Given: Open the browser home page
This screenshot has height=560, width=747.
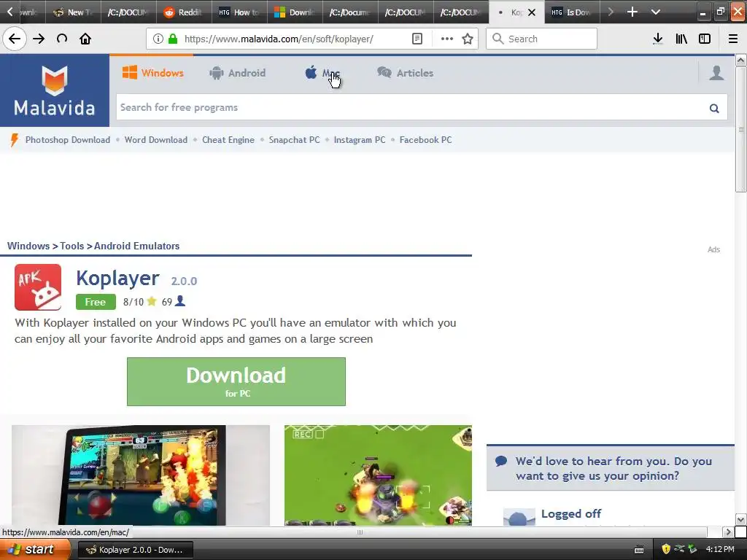Looking at the screenshot, I should [85, 39].
